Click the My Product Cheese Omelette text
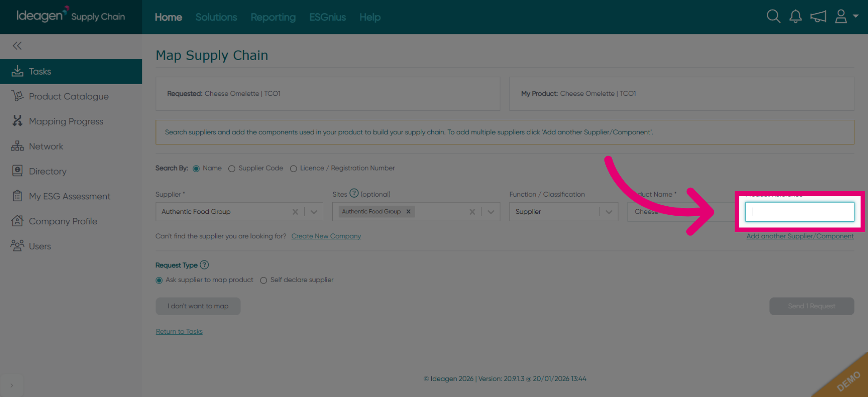Viewport: 868px width, 397px height. [579, 94]
